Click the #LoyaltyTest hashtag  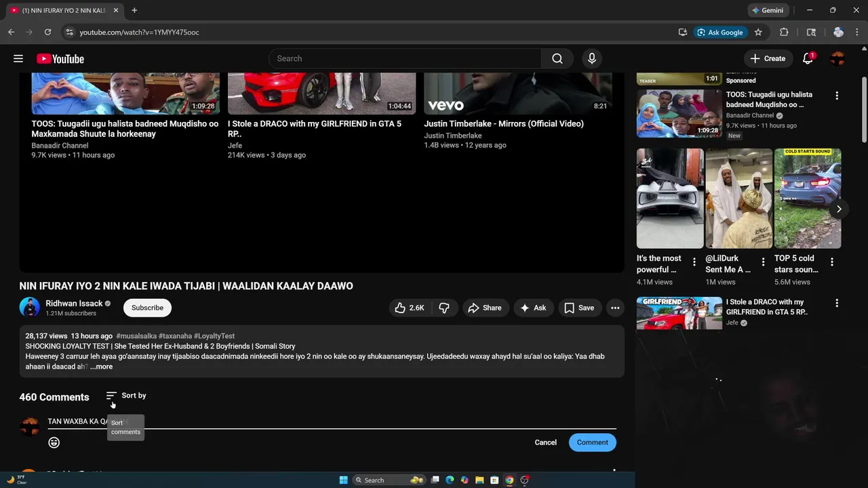pyautogui.click(x=214, y=336)
